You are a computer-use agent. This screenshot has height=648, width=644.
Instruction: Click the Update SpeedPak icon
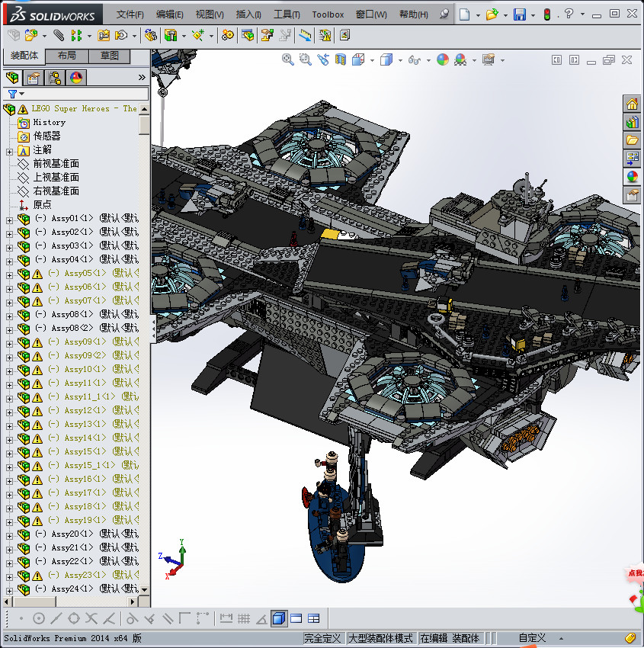click(325, 36)
